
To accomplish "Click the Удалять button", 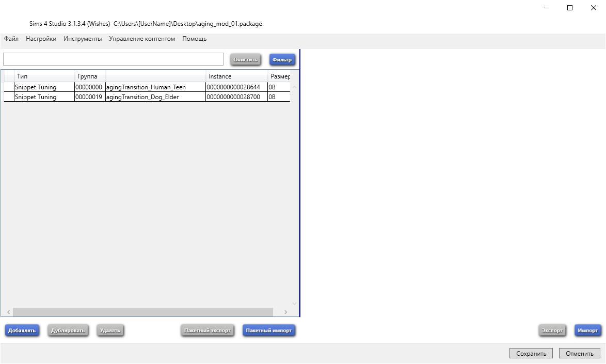I will (110, 330).
